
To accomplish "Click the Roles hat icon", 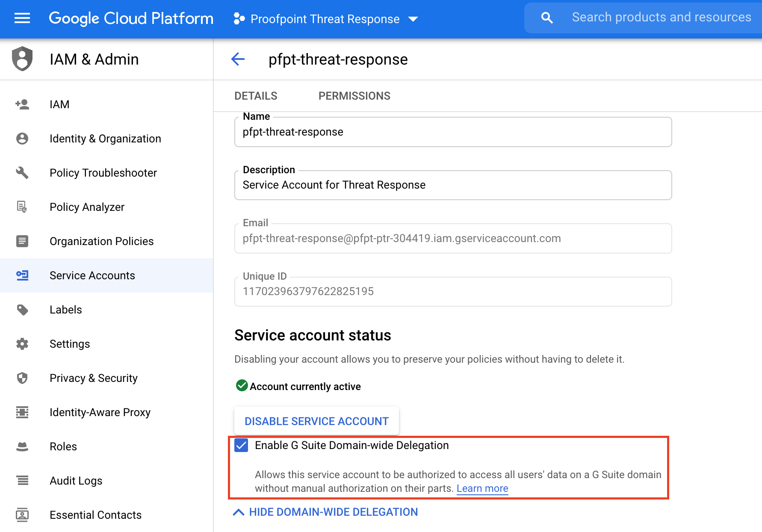I will [22, 446].
